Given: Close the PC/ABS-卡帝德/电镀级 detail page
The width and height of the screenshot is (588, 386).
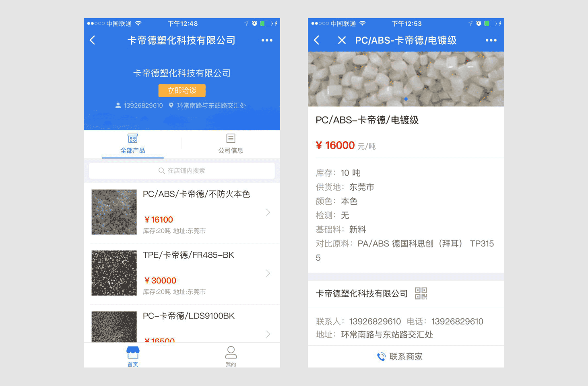Looking at the screenshot, I should (x=342, y=40).
